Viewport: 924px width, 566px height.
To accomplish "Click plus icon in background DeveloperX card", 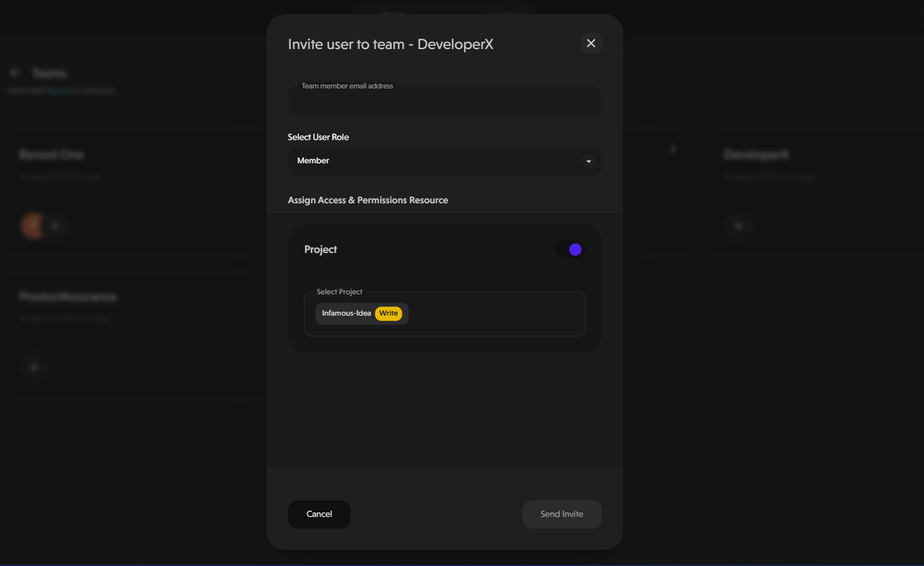I will (739, 226).
